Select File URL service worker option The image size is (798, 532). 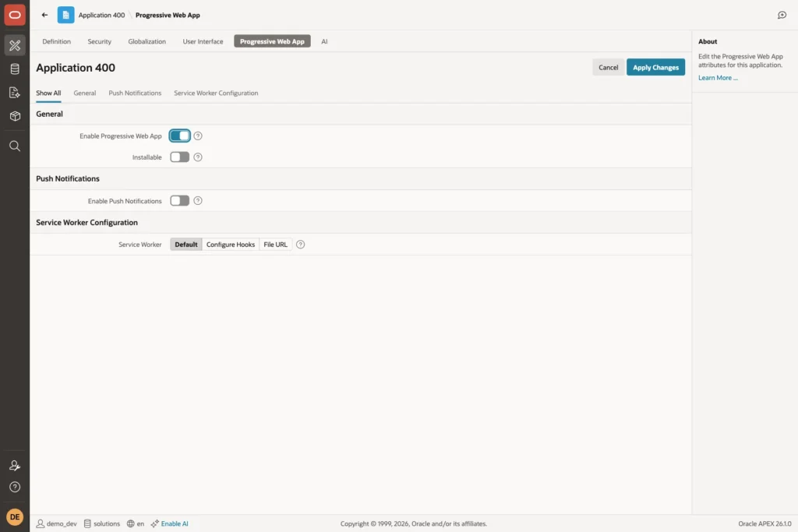[x=275, y=245]
